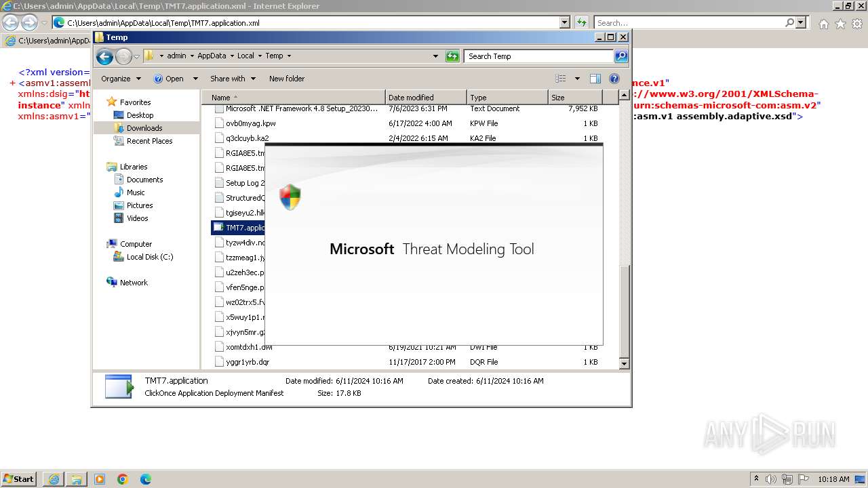Image resolution: width=868 pixels, height=488 pixels.
Task: Launch Edge from the taskbar
Action: coord(146,479)
